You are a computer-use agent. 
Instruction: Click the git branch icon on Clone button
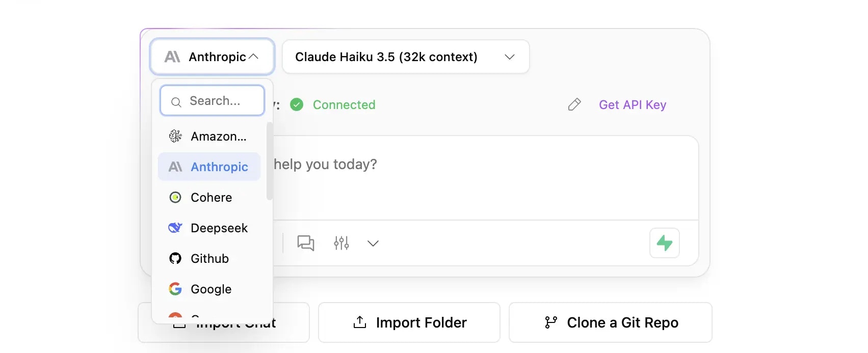[x=550, y=322]
